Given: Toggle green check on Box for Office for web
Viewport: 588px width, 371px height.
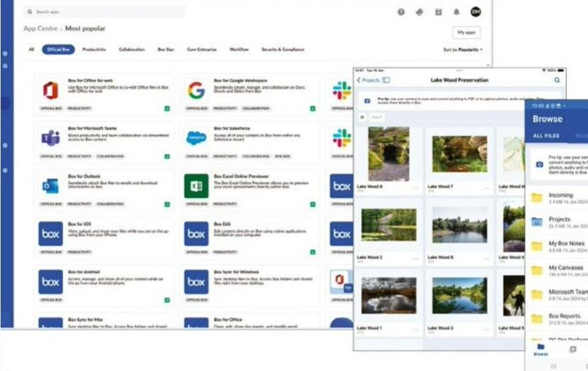Looking at the screenshot, I should click(x=167, y=109).
